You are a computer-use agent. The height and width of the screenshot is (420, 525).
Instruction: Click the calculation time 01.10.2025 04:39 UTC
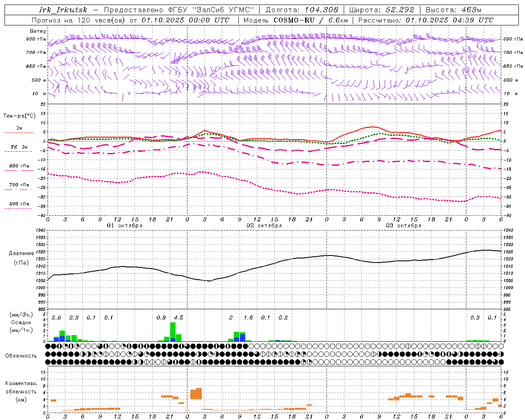coord(450,20)
